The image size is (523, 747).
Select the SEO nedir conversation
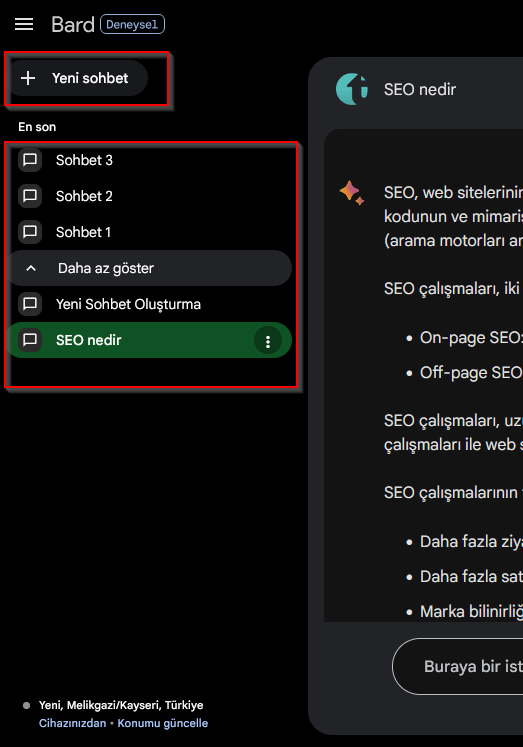tap(149, 340)
